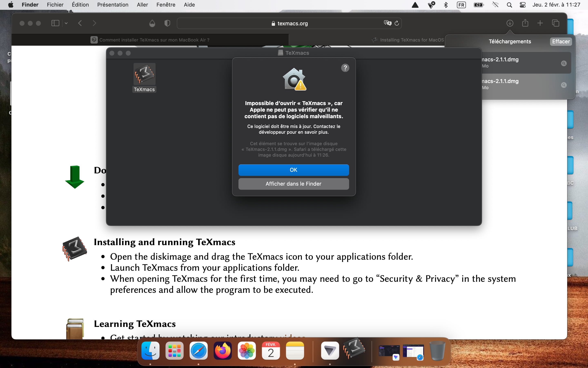This screenshot has height=368, width=588.
Task: Open Notes from the Dock
Action: click(x=295, y=351)
